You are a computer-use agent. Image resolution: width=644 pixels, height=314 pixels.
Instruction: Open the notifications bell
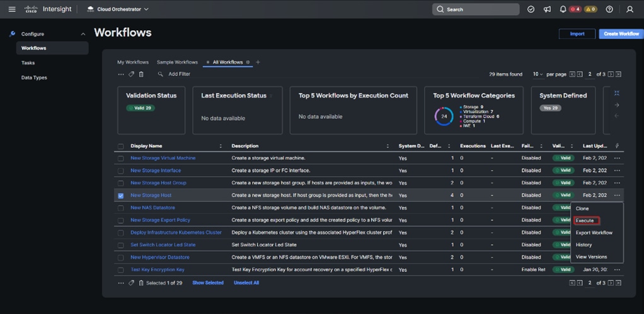coord(563,9)
